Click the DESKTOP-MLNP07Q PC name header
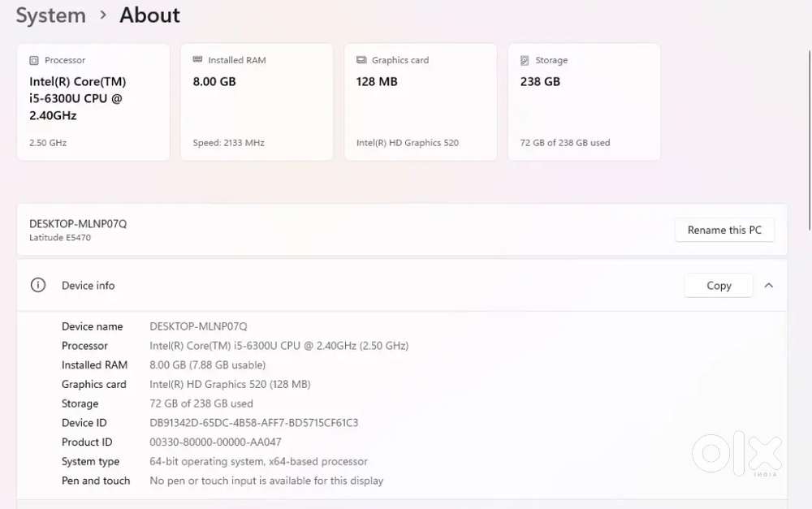Image resolution: width=812 pixels, height=509 pixels. (78, 224)
